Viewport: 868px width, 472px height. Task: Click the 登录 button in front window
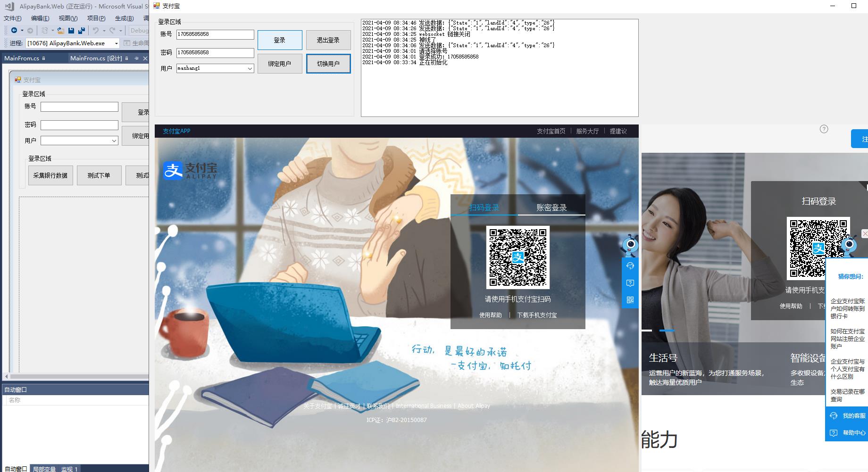[x=280, y=40]
